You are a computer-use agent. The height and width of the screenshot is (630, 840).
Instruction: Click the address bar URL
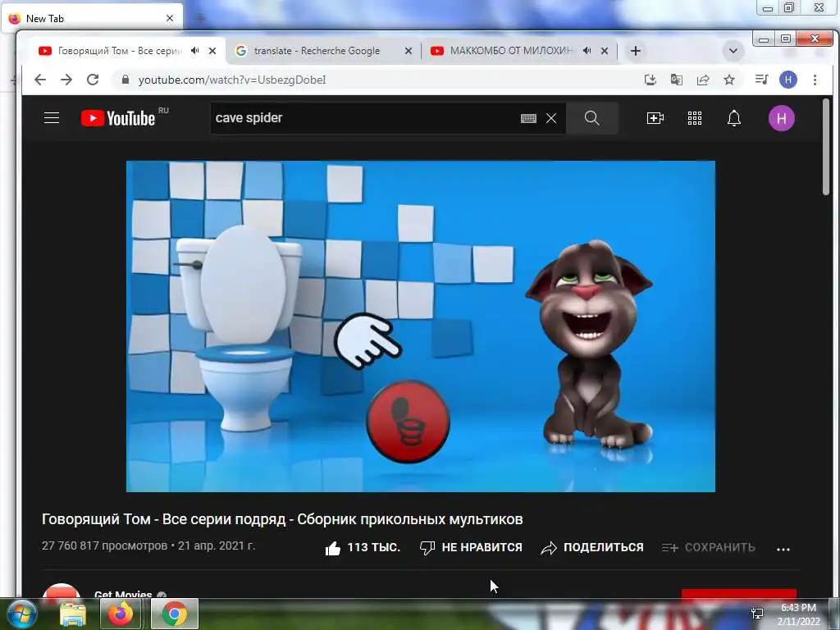point(232,80)
